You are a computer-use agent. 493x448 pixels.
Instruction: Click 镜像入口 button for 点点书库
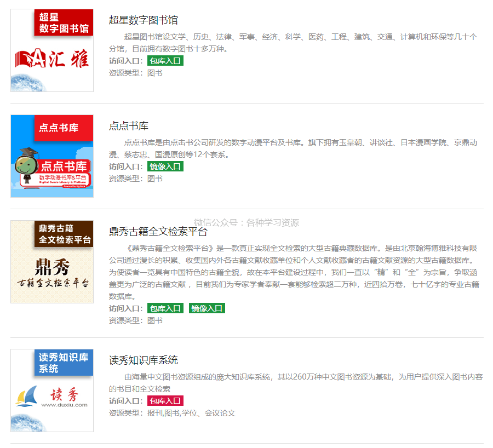[167, 166]
